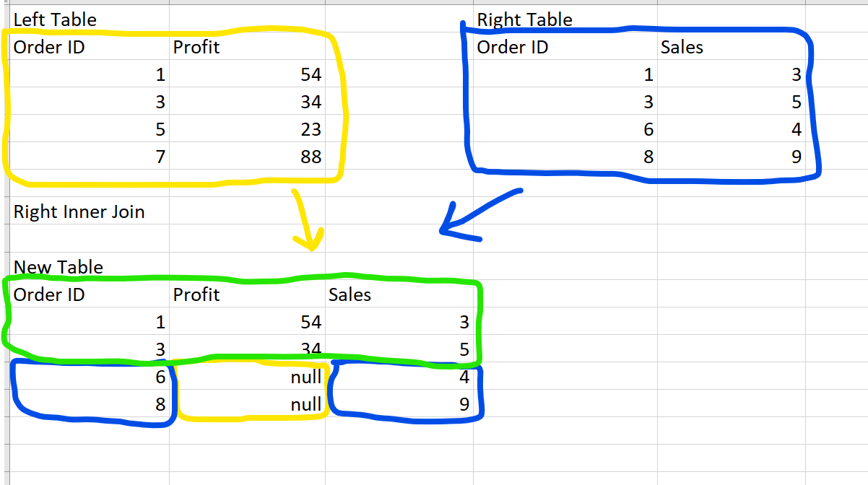
Task: Select Order ID 5 in Left Table
Action: 160,130
